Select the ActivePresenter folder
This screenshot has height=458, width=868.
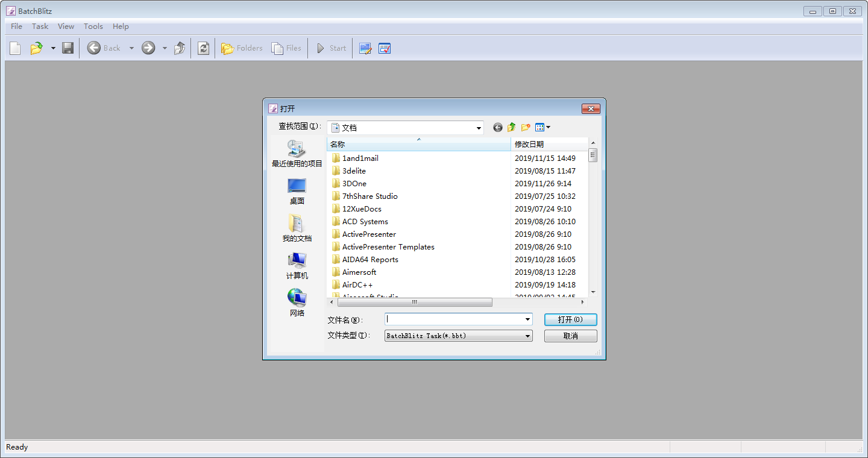pos(369,234)
